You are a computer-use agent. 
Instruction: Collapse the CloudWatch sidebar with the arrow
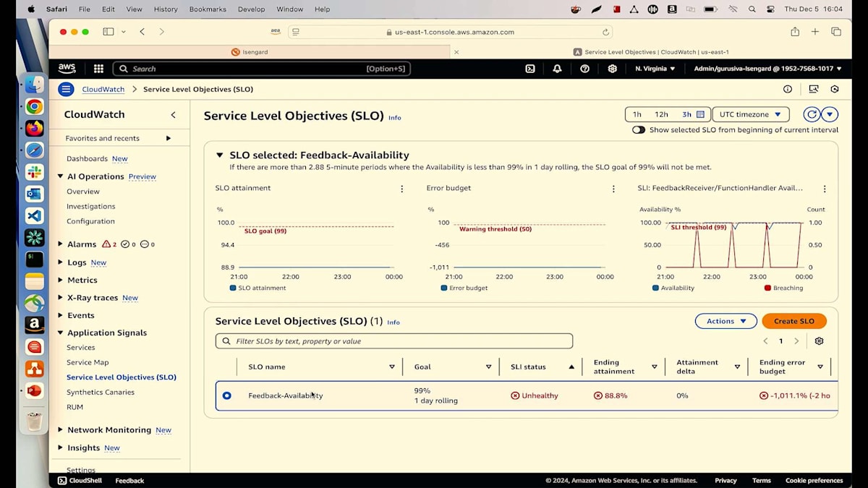tap(173, 115)
